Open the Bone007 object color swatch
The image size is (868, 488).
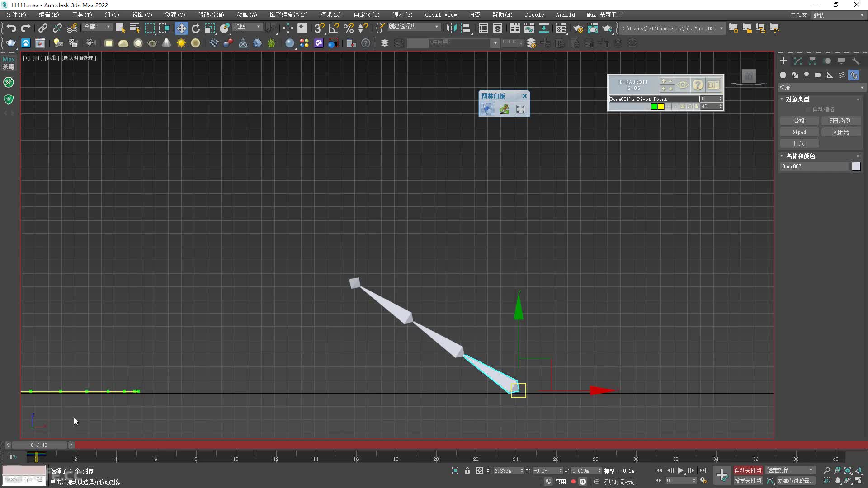coord(856,166)
